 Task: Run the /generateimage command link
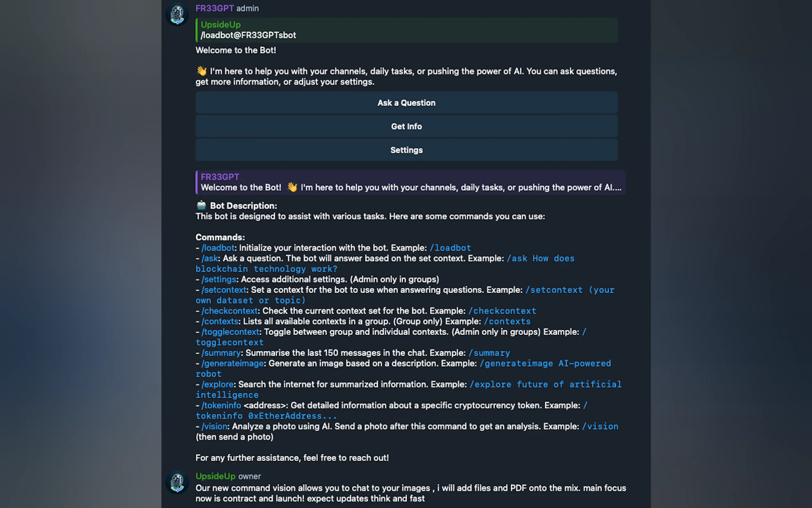pyautogui.click(x=232, y=363)
